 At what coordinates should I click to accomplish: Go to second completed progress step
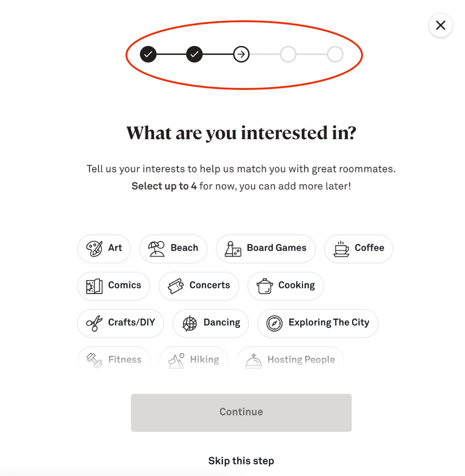[195, 55]
